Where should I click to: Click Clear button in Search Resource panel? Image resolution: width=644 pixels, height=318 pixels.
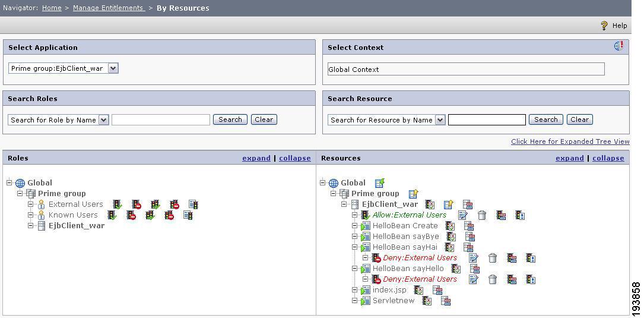pos(580,119)
